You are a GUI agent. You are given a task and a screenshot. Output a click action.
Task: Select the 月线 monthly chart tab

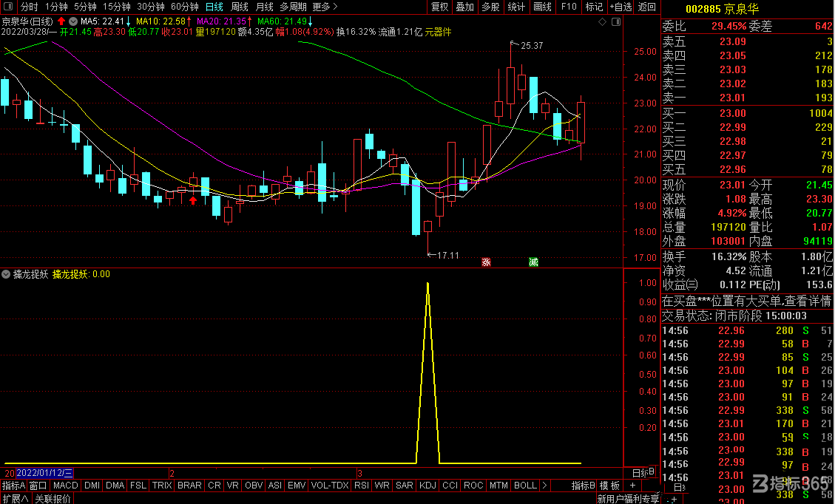(x=264, y=7)
